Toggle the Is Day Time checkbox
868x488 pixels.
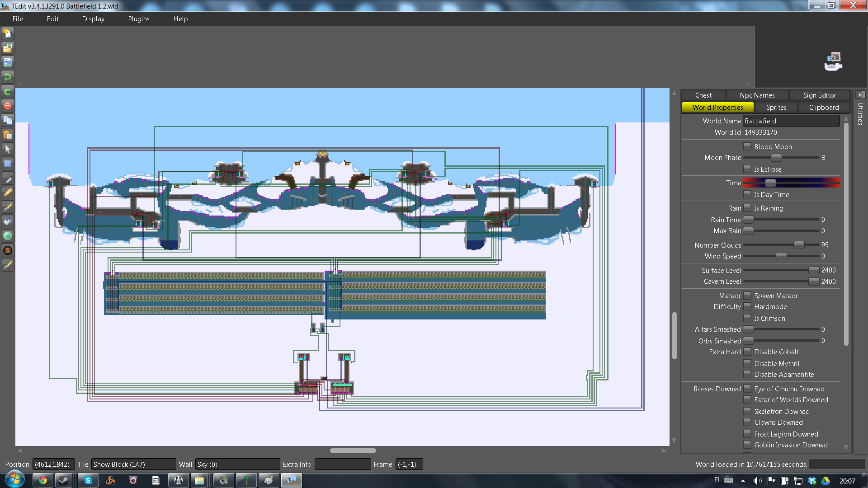tap(747, 194)
